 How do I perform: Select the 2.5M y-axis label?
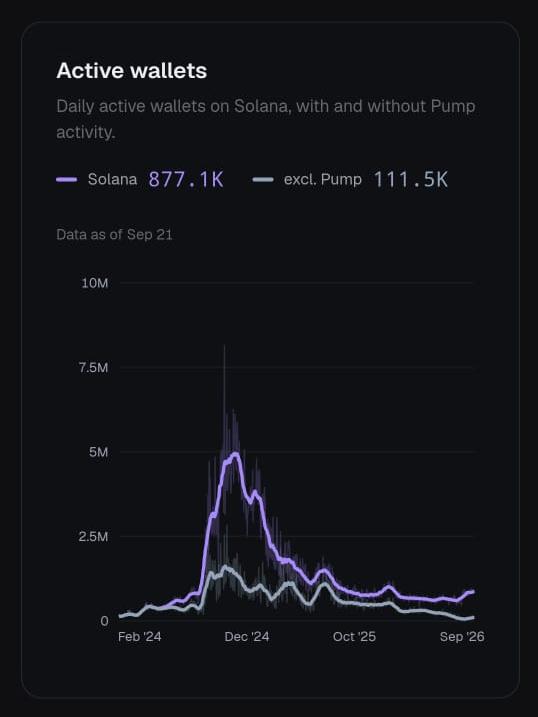93,536
